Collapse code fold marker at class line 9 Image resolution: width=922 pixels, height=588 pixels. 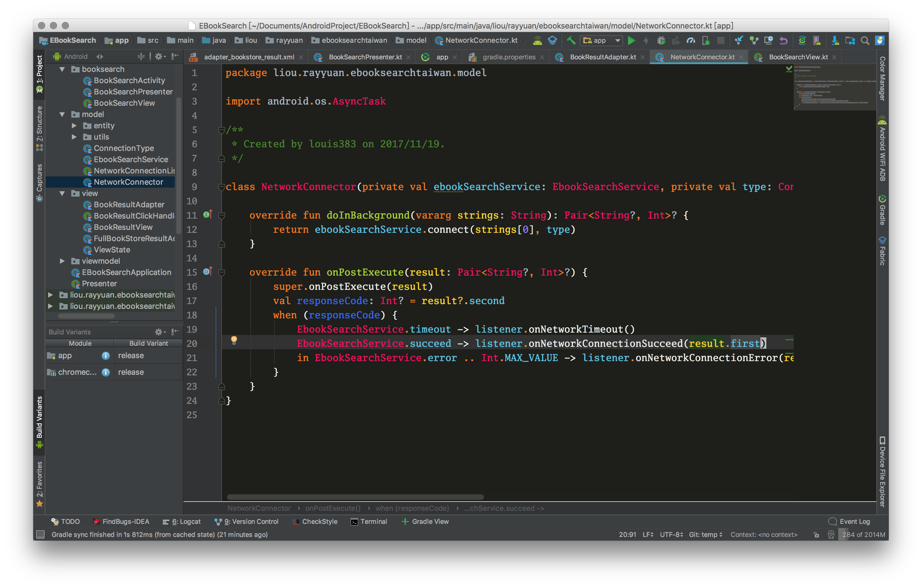click(221, 187)
